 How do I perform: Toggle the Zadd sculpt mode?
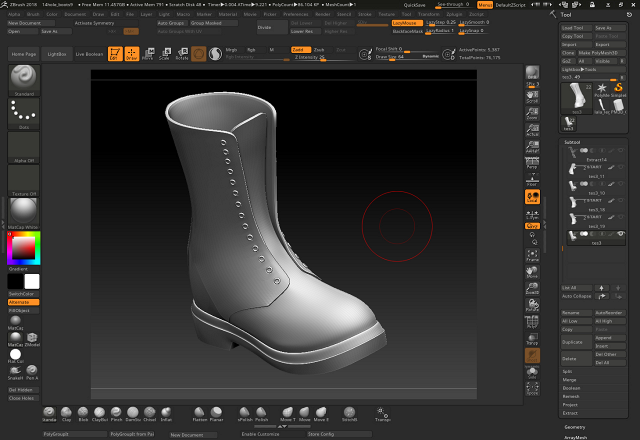click(299, 48)
